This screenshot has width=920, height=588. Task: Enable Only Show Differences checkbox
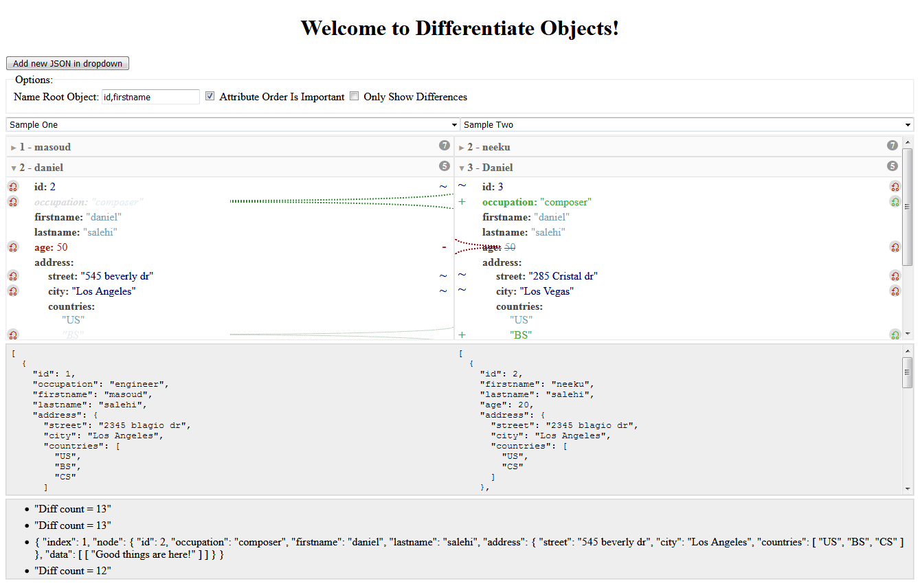click(x=355, y=96)
